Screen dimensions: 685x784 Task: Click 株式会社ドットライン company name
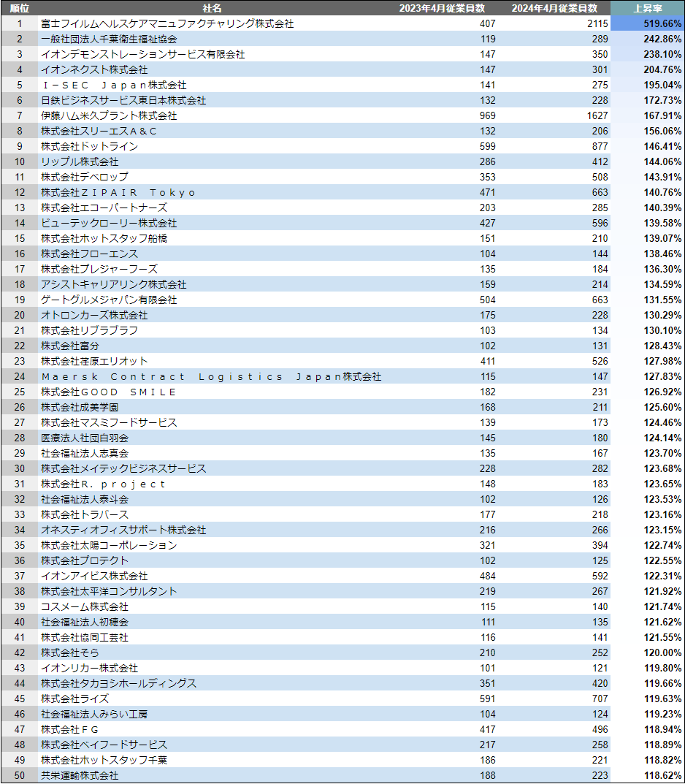[x=89, y=146]
